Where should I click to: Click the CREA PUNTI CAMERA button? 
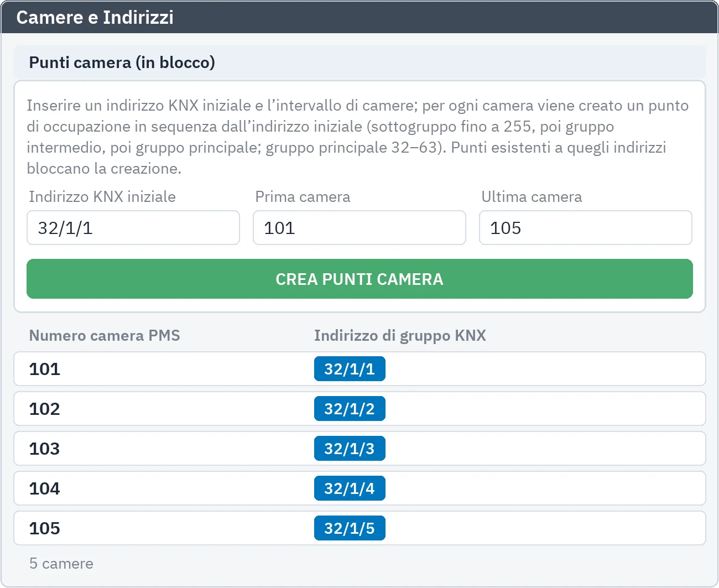click(359, 279)
